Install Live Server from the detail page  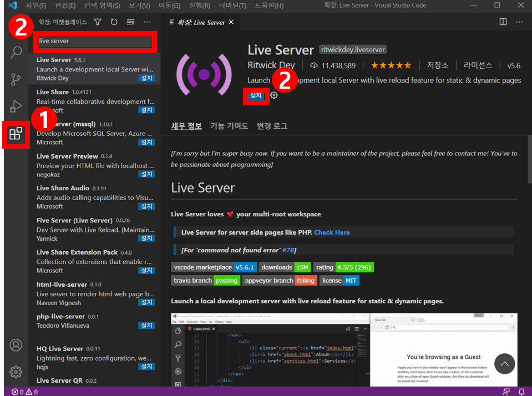(256, 95)
